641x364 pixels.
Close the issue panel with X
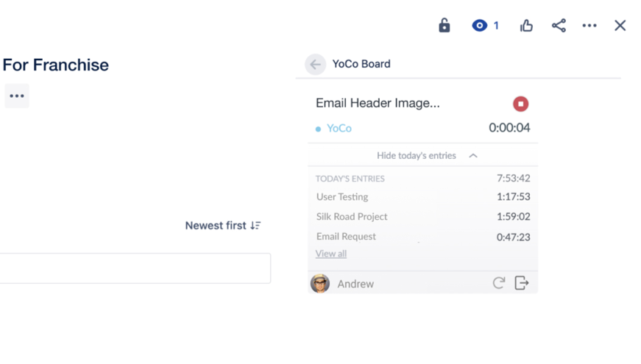(x=620, y=26)
